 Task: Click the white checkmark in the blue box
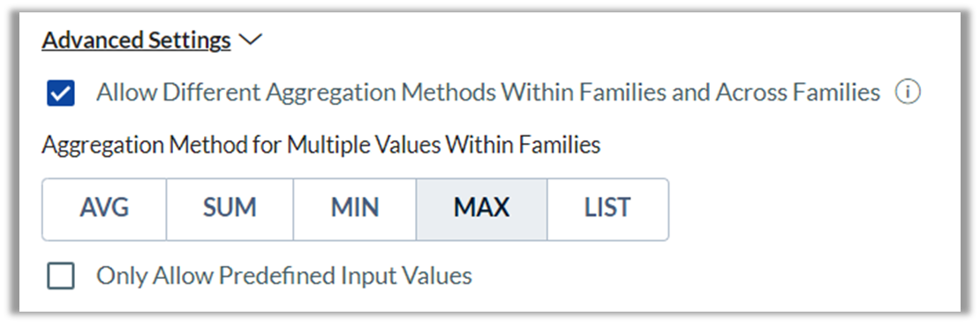(61, 94)
